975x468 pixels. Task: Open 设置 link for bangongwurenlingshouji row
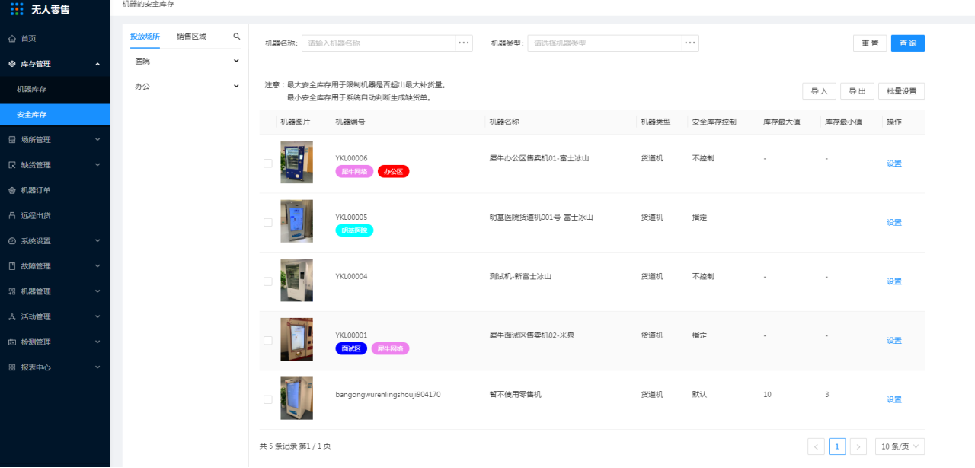[x=894, y=400]
